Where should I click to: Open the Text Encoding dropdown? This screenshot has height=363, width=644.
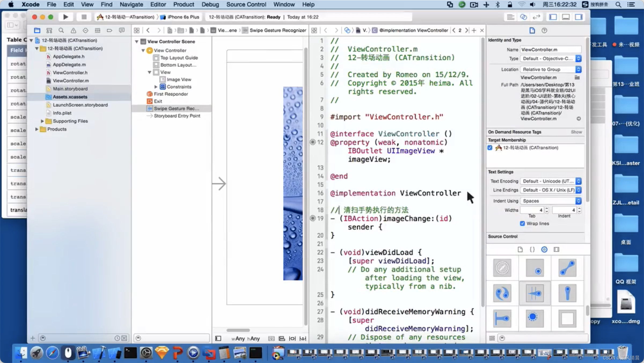coord(551,181)
